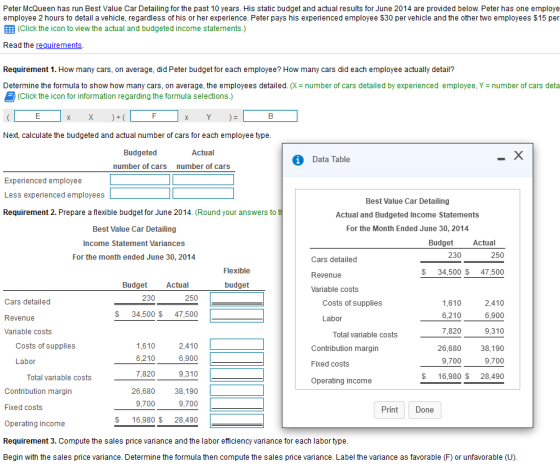Open the formula dropdown showing E

click(x=38, y=116)
